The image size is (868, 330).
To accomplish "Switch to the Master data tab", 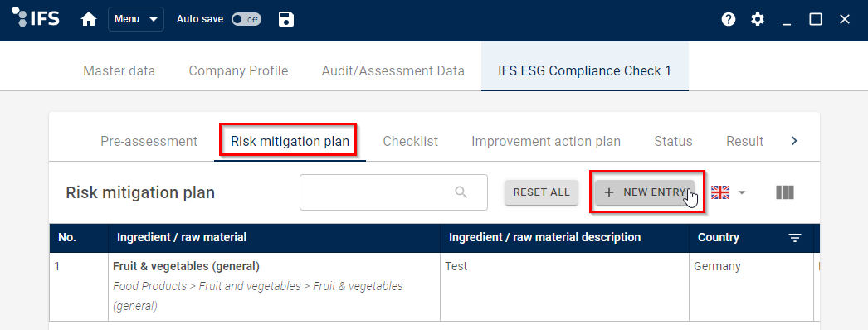I will 119,70.
